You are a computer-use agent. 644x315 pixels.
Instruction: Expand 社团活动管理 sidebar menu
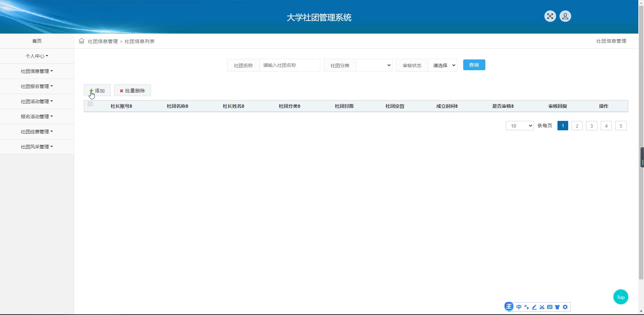(37, 101)
